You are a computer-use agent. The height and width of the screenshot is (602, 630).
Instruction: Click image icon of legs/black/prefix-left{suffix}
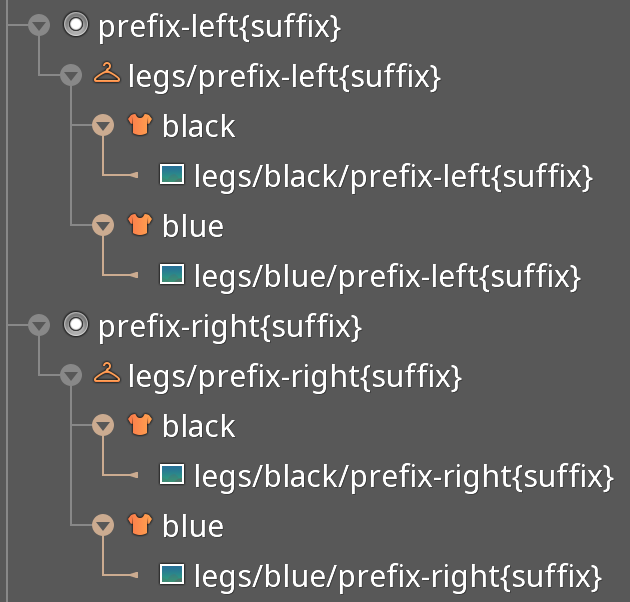coord(172,174)
